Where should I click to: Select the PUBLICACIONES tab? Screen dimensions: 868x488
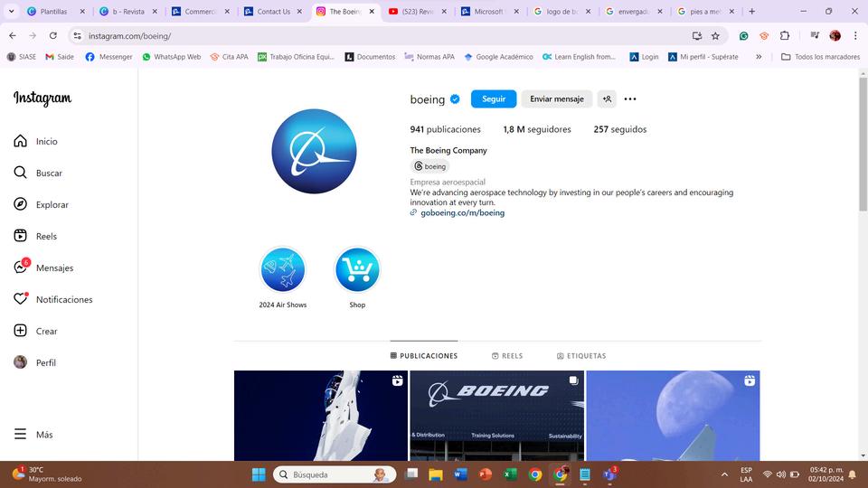(424, 356)
